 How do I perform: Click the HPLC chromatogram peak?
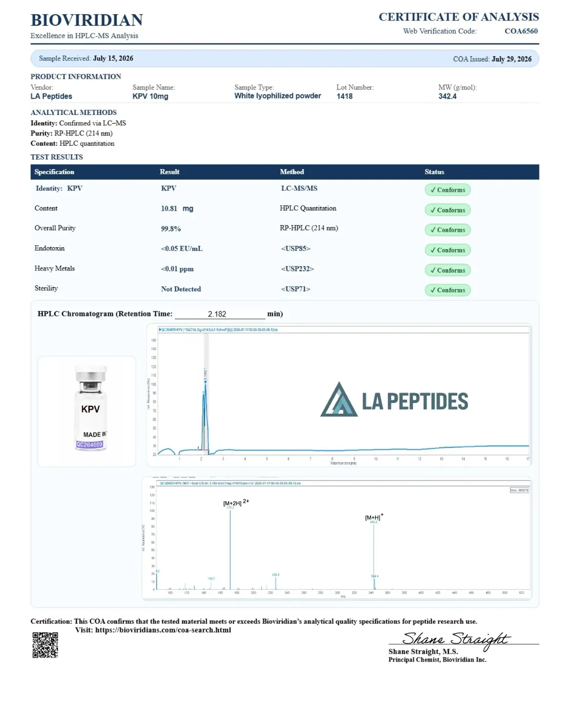click(x=205, y=416)
